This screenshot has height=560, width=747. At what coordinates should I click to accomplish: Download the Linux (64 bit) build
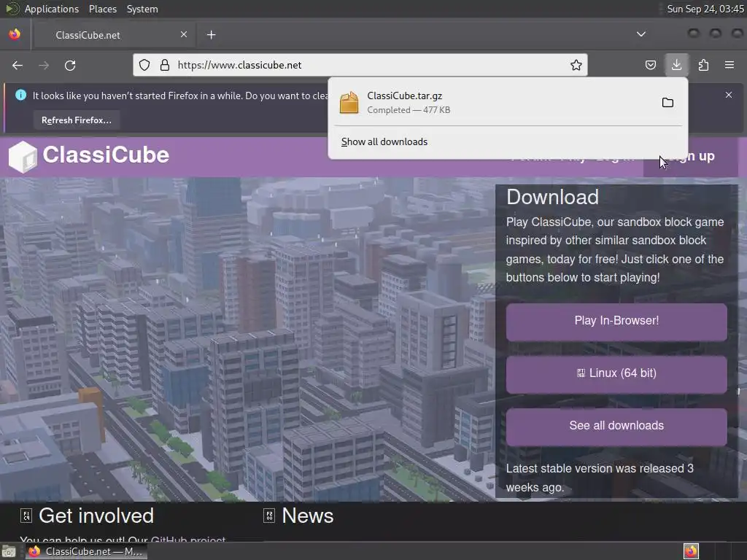pos(616,373)
